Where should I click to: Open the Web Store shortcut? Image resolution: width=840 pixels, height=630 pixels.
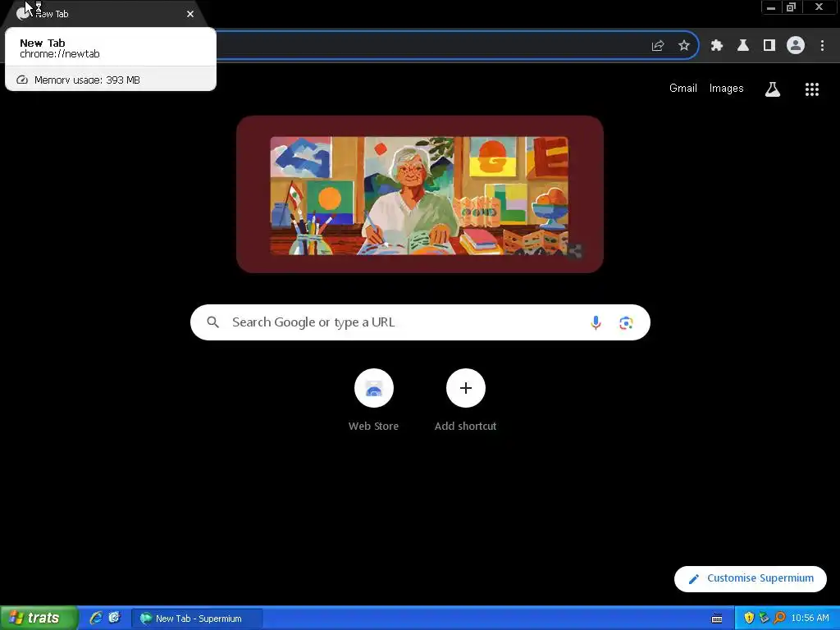click(x=374, y=388)
